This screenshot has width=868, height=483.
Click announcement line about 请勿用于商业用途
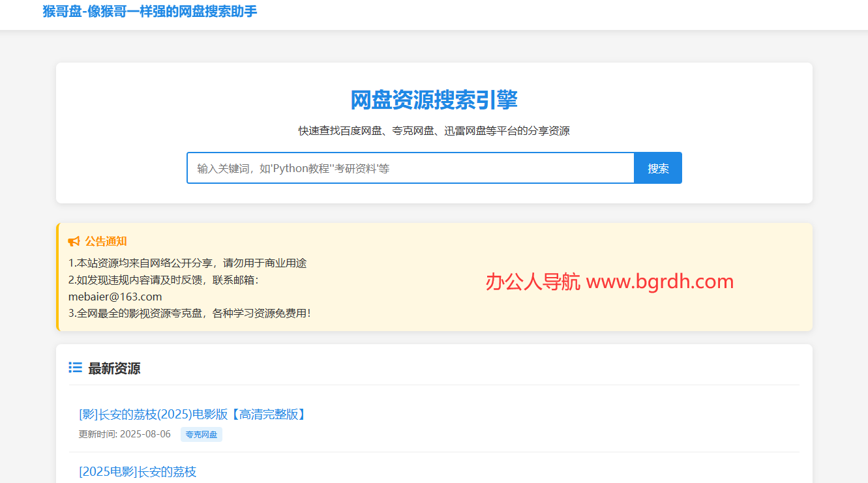(x=187, y=263)
